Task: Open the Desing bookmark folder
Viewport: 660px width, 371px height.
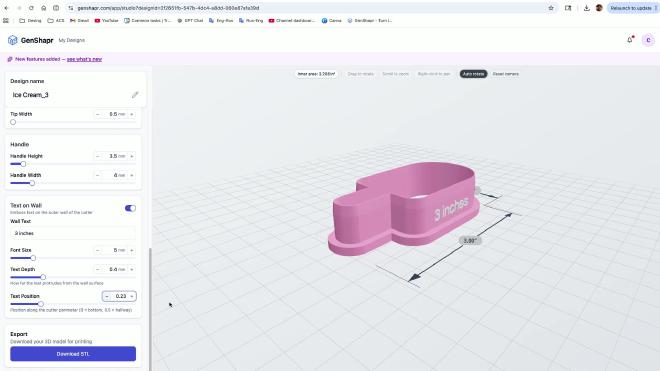Action: (x=31, y=20)
